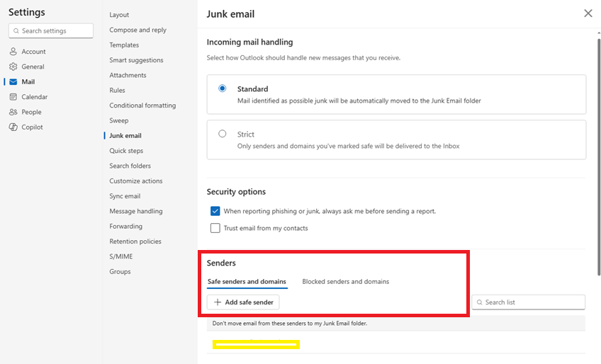Viewport: 601px width, 364px height.
Task: Click the Incoming mail handling heading
Action: click(x=249, y=42)
